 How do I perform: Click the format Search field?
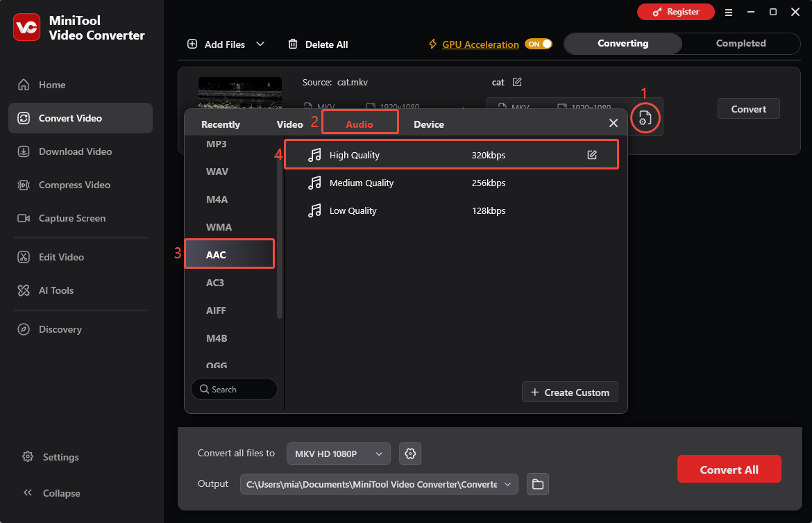tap(234, 389)
